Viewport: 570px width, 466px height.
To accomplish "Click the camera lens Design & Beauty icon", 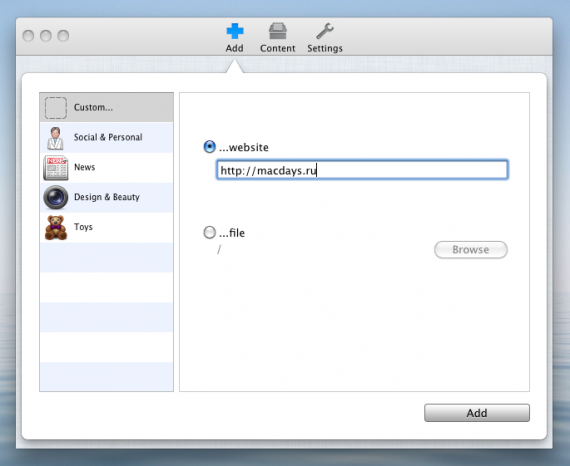I will [x=56, y=197].
